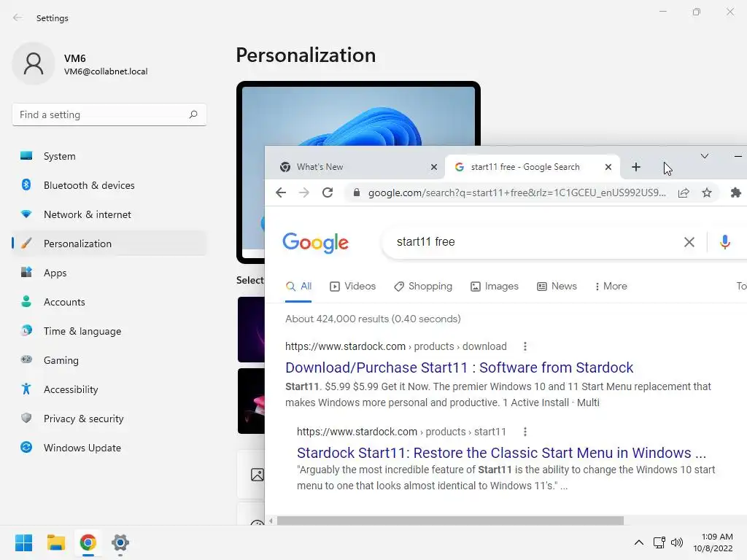Screen dimensions: 747x560
Task: Switch to Videos results
Action: pos(352,286)
